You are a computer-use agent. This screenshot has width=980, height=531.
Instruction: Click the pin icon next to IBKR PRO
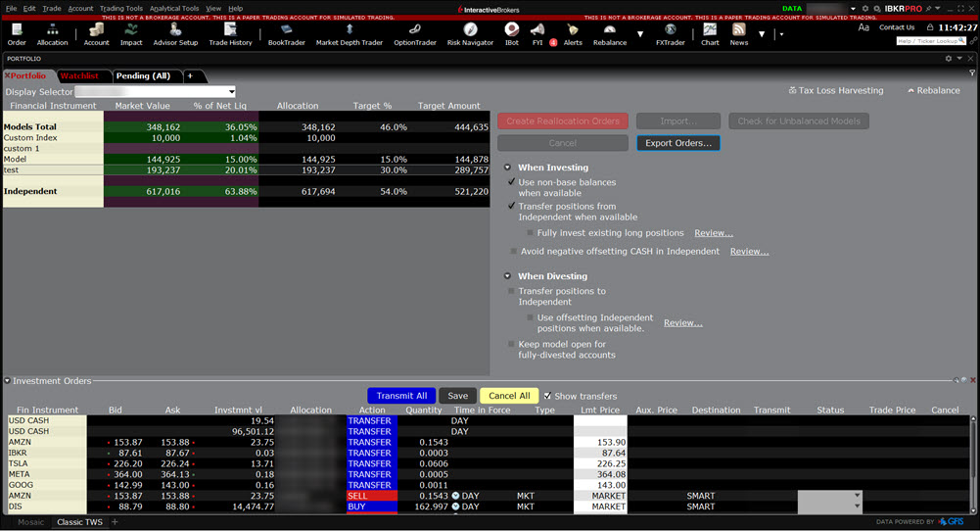point(928,9)
